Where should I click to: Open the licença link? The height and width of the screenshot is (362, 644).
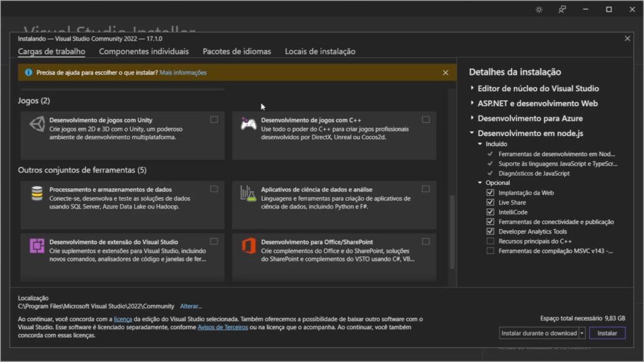[123, 319]
